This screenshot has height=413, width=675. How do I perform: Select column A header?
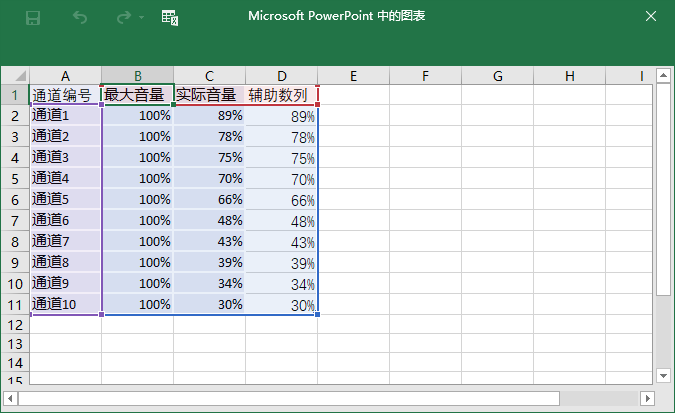tap(65, 76)
